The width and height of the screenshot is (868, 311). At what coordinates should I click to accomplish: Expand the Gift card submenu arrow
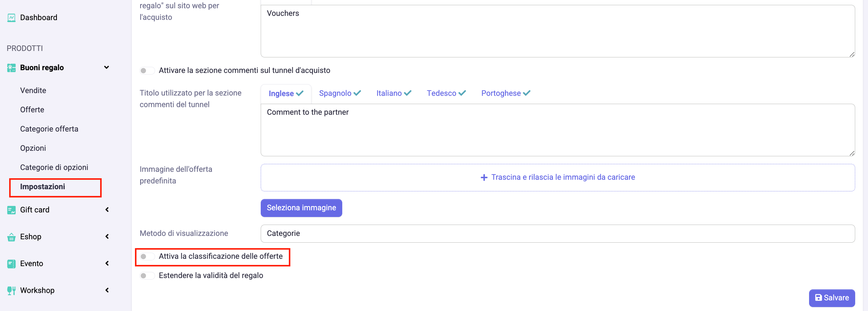[x=107, y=210]
